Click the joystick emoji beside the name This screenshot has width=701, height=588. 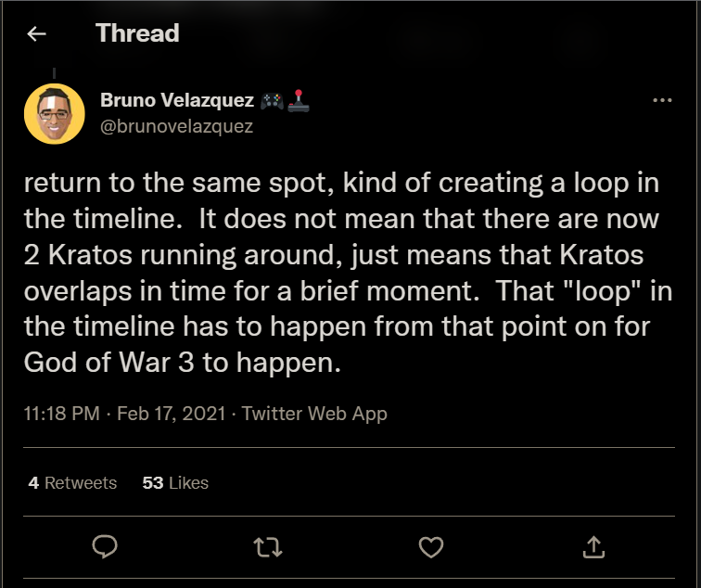(299, 101)
